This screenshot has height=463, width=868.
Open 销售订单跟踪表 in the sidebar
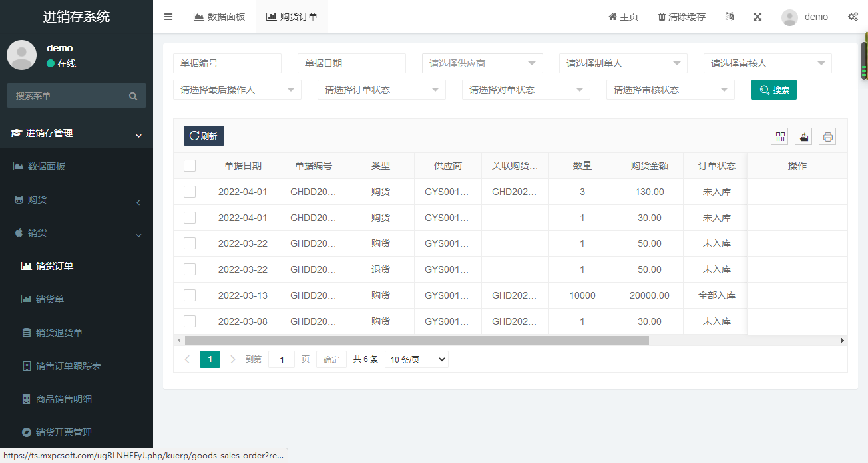[x=77, y=366]
